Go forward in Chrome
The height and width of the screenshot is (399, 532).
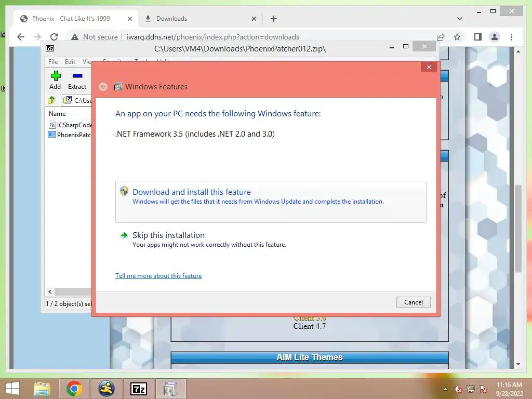coord(37,37)
